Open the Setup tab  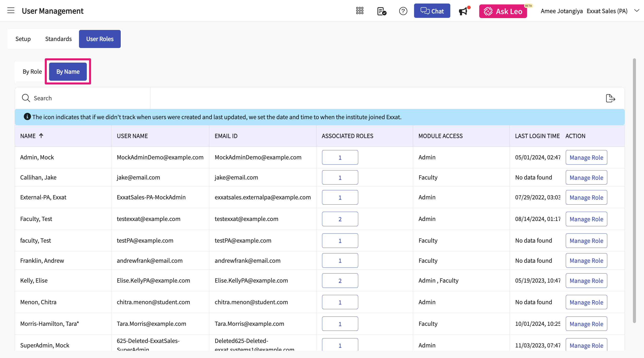click(x=23, y=39)
